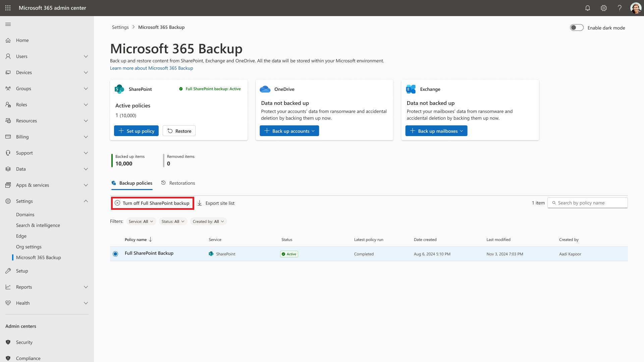644x362 pixels.
Task: Select Microsoft 365 Backup nav item
Action: pos(39,257)
